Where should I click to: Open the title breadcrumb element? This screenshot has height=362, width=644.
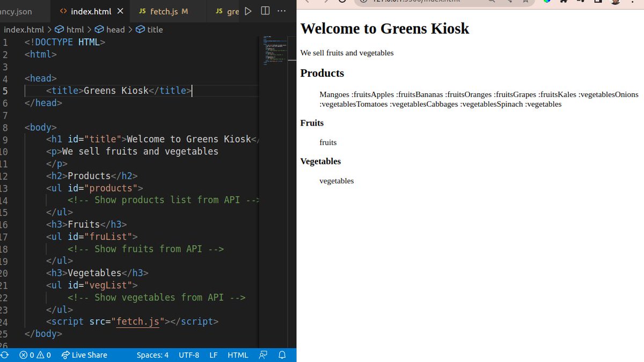(x=149, y=29)
